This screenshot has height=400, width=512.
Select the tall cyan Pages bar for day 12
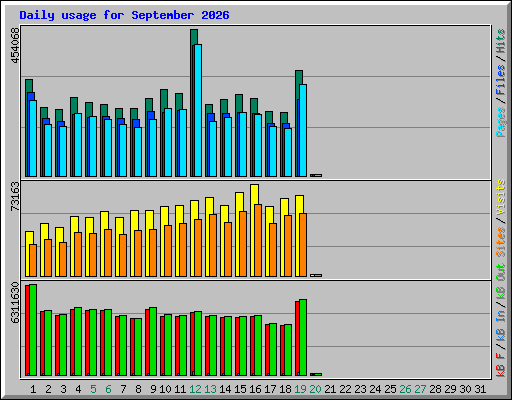coord(198,110)
